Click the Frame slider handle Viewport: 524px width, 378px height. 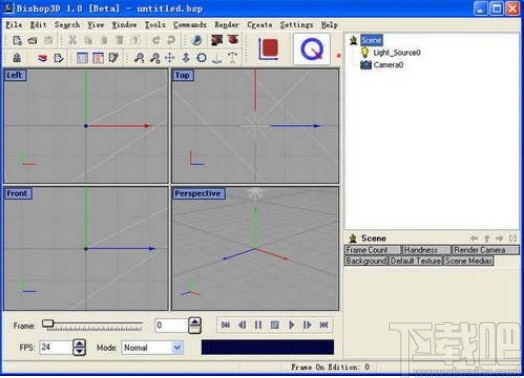click(48, 323)
